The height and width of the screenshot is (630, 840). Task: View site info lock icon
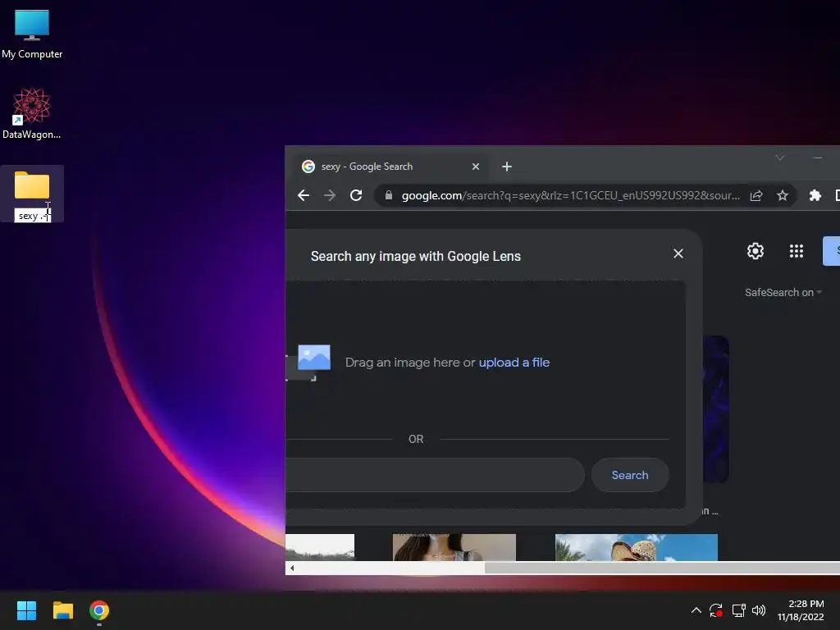[x=389, y=195]
